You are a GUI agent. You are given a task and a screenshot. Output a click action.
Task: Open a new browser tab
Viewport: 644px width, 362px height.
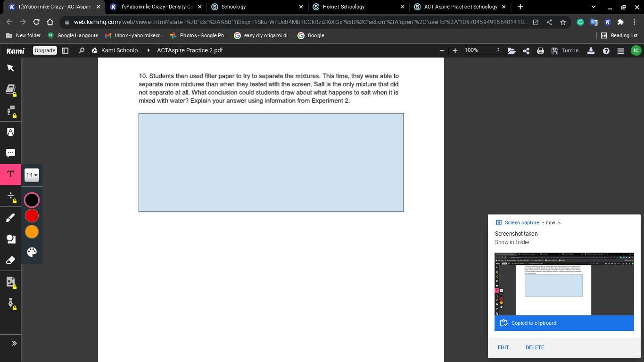coord(520,7)
